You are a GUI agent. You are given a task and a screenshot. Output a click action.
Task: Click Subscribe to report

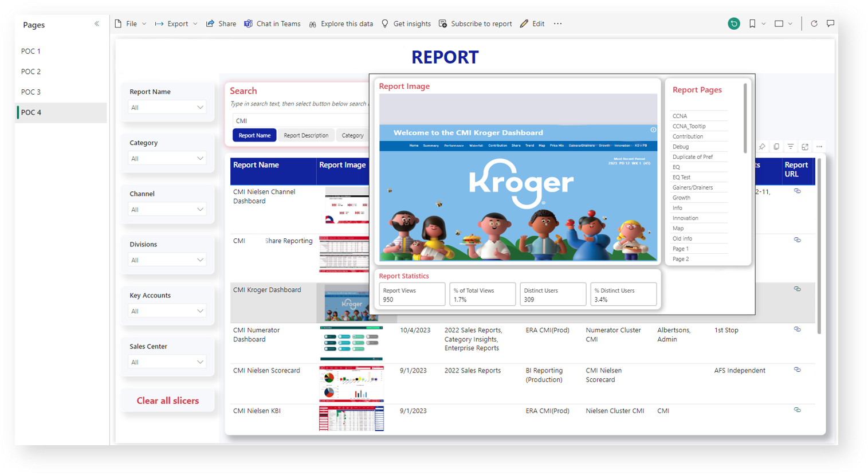(476, 23)
